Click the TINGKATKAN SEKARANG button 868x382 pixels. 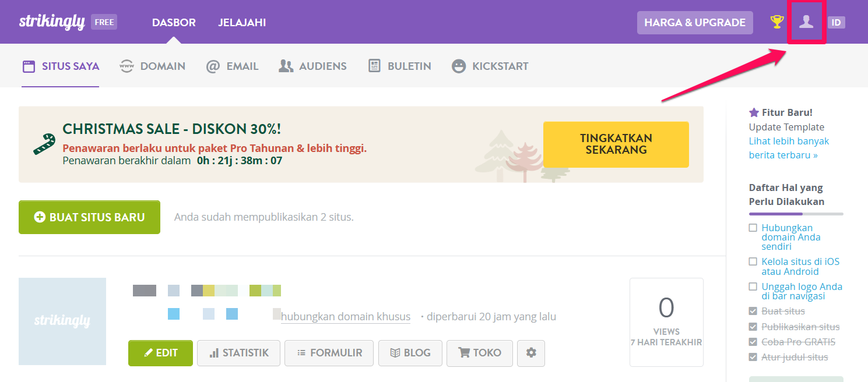[616, 144]
